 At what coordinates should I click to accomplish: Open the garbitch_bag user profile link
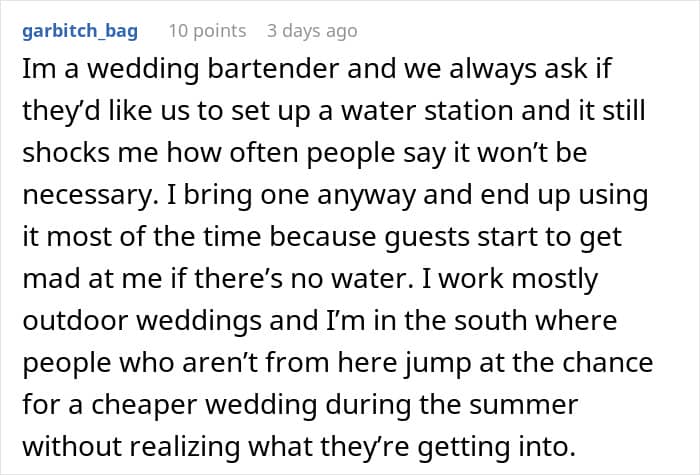(x=80, y=31)
